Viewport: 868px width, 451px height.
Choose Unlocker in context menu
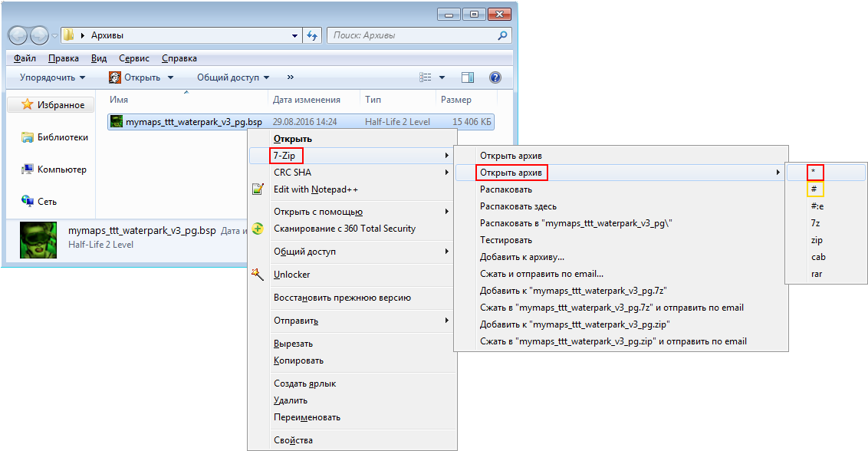tap(352, 275)
